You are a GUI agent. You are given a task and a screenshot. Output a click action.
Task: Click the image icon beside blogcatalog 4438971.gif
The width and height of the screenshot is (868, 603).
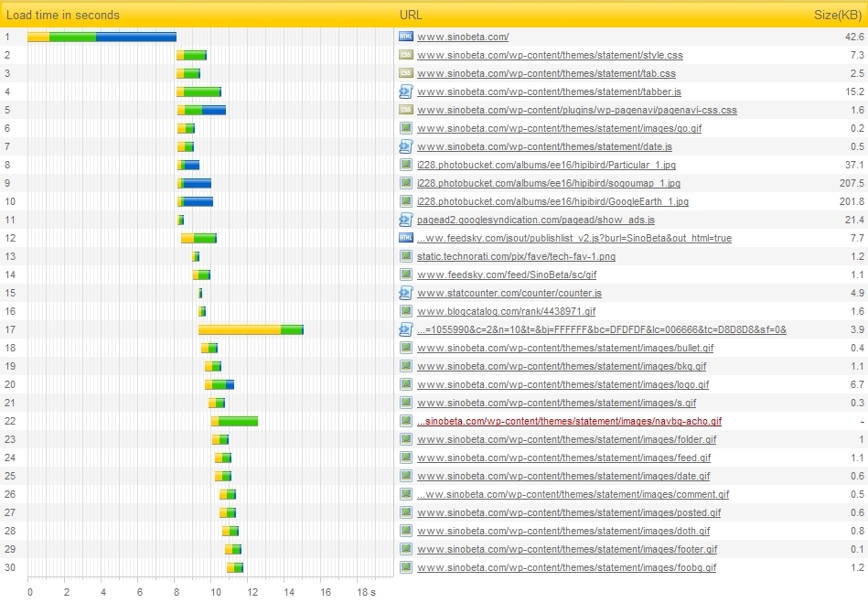click(406, 310)
